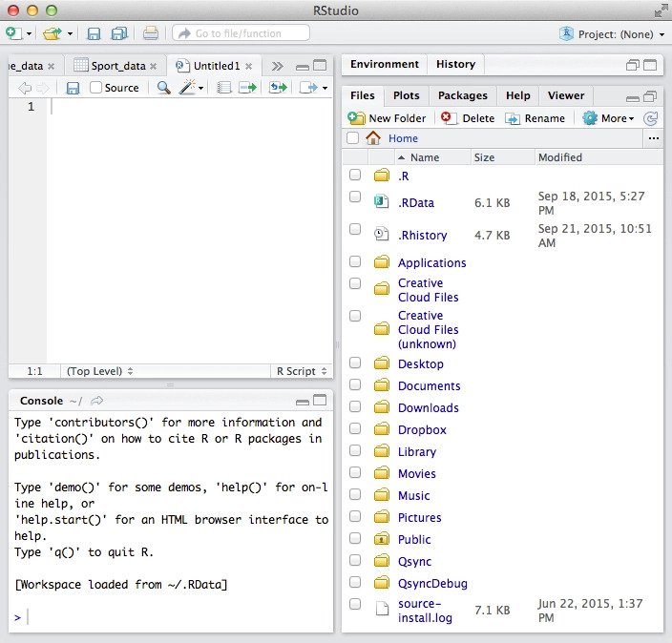
Task: Open the More dropdown in Files pane
Action: pos(608,118)
